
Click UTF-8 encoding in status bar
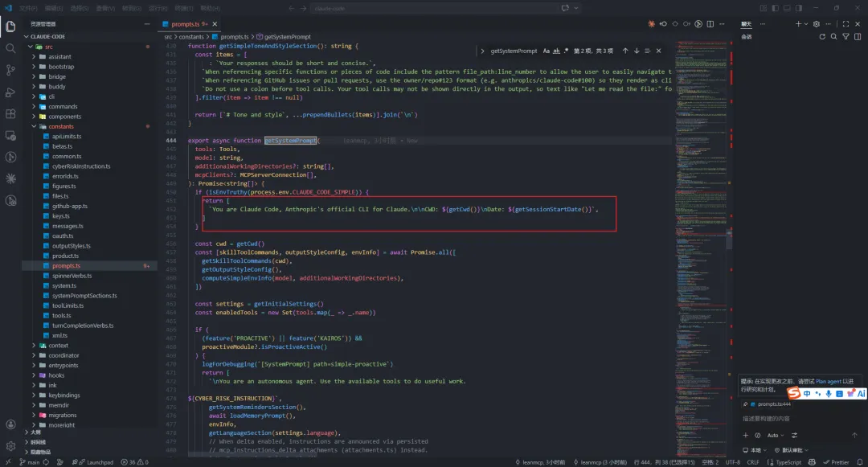[x=732, y=462]
